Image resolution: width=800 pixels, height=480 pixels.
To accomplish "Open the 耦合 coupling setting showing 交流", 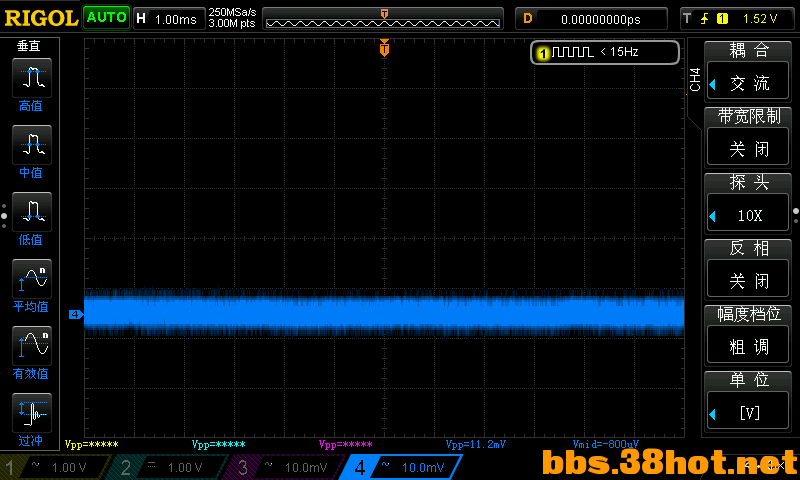I will (x=748, y=82).
